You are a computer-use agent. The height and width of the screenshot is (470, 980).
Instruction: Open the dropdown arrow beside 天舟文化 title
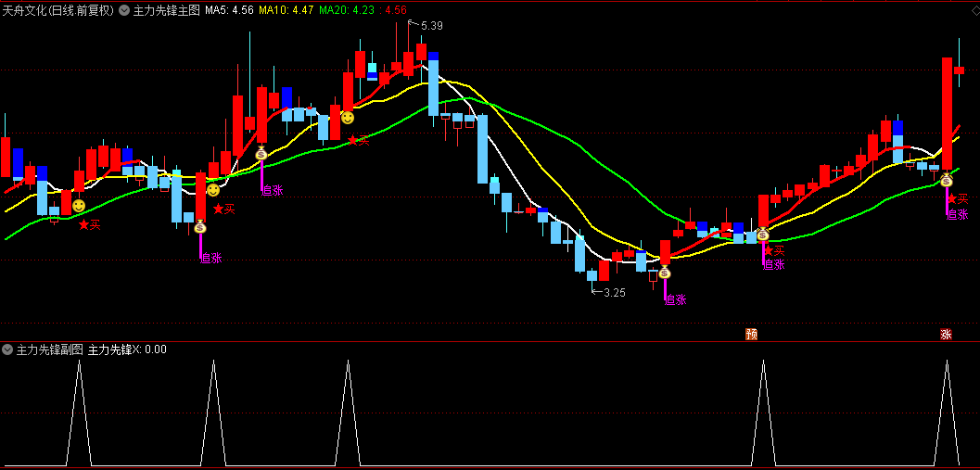123,10
